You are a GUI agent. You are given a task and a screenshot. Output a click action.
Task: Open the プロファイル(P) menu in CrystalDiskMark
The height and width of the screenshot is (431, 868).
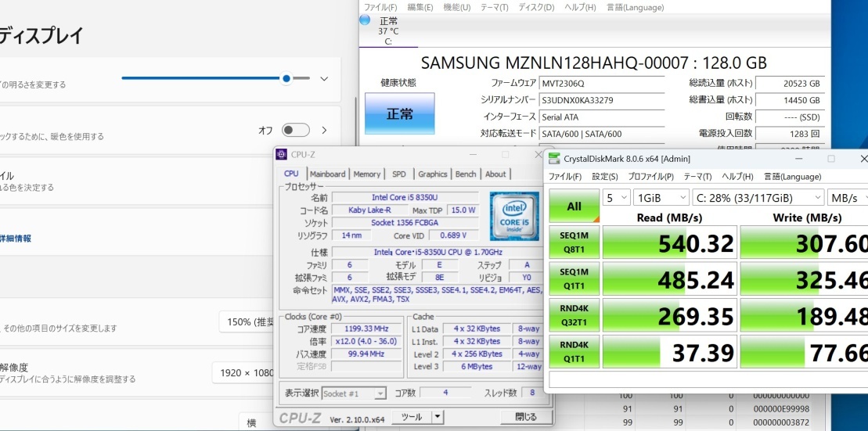(650, 177)
